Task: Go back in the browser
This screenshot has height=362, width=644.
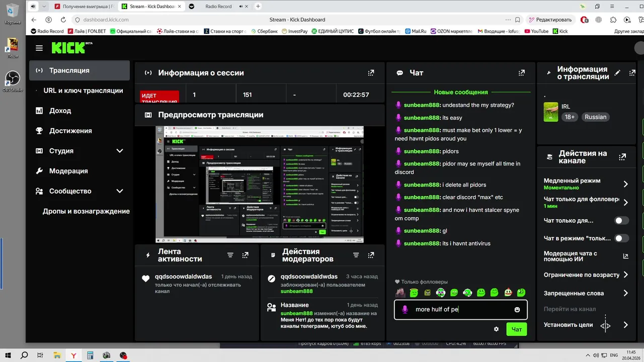Action: coord(34,20)
